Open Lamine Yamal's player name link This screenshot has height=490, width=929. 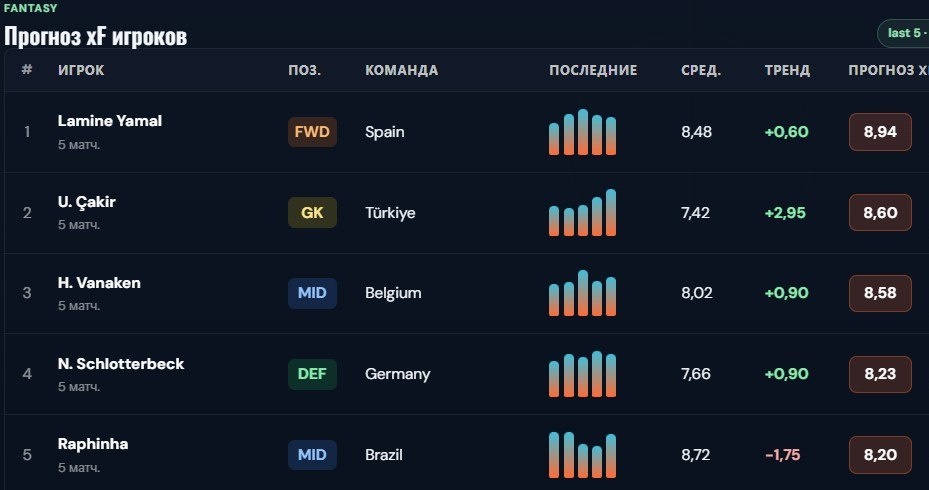click(110, 121)
